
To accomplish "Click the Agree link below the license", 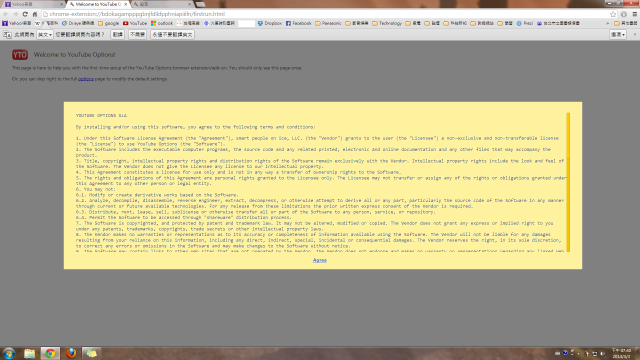I will coord(320,260).
